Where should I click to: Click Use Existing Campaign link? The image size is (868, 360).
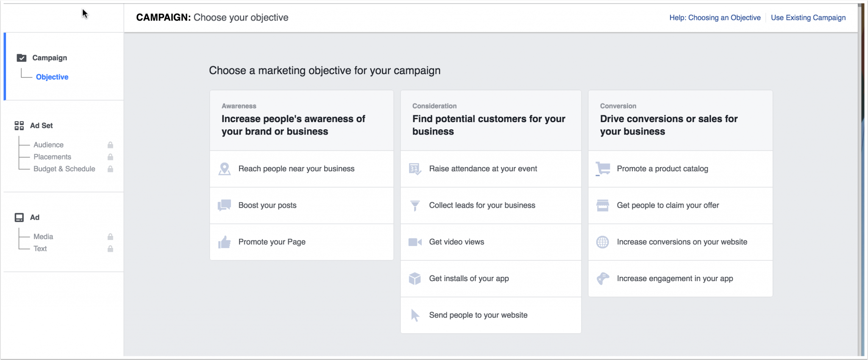point(808,17)
